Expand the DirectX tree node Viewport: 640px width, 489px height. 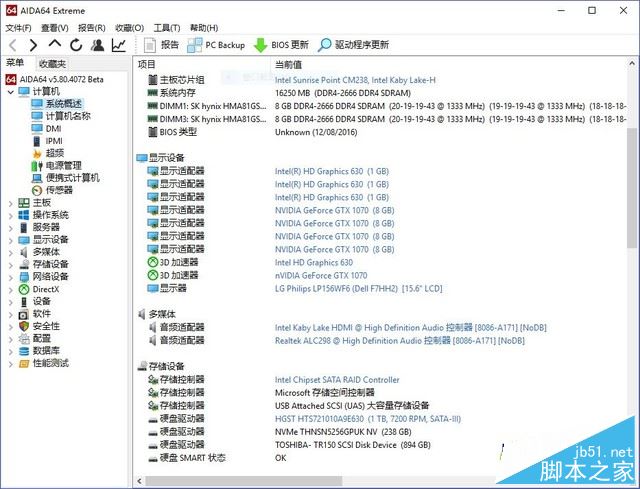[x=11, y=289]
